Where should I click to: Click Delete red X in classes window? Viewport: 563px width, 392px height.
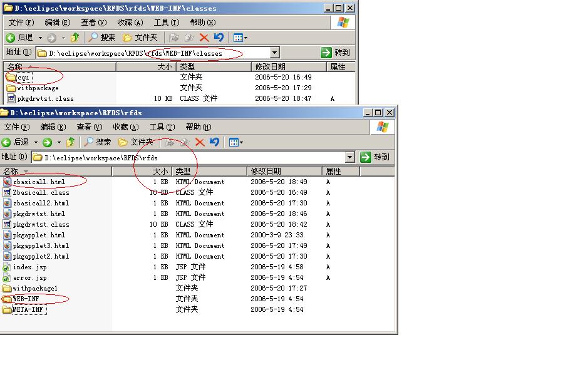point(204,38)
